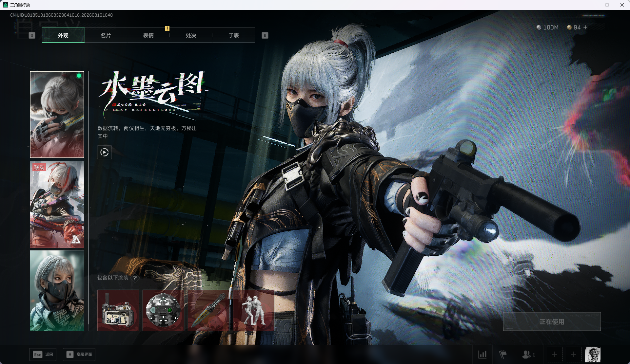630x364 pixels.
Task: Play the skin preview video
Action: tap(105, 152)
